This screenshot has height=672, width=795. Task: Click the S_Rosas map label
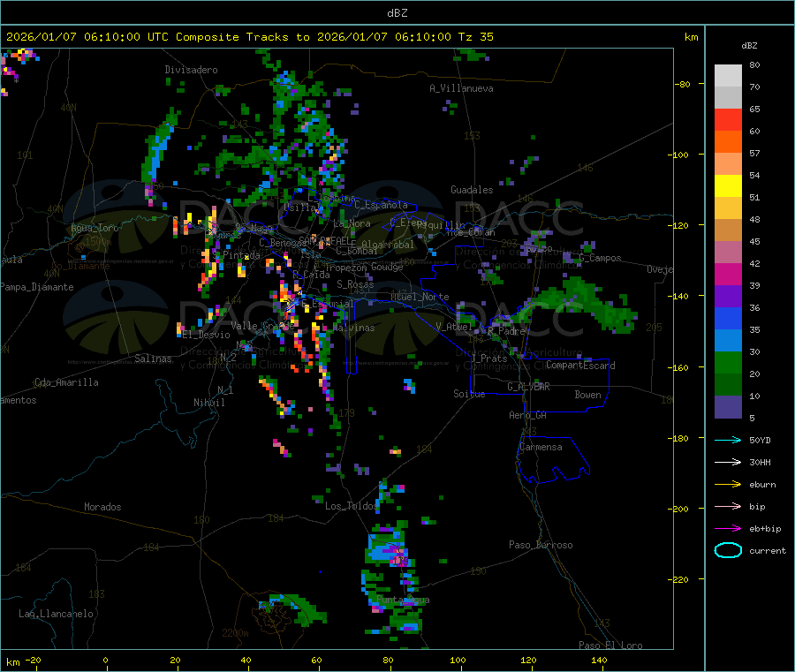pyautogui.click(x=355, y=284)
